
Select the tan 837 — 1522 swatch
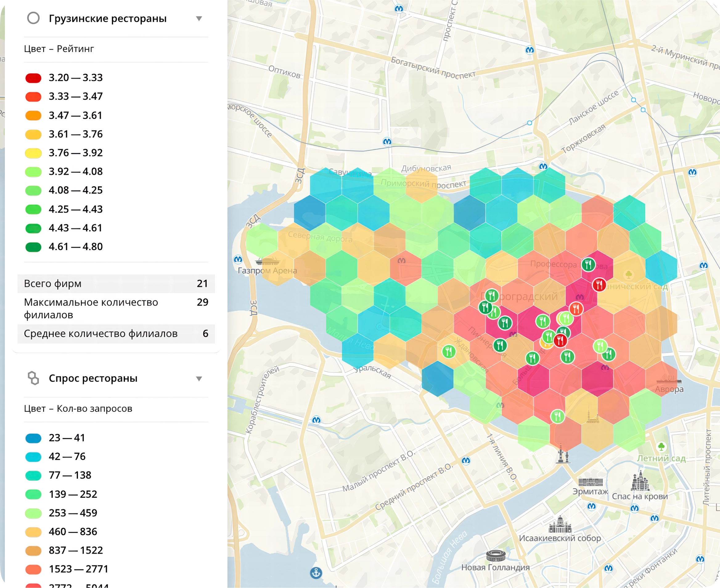pos(33,550)
